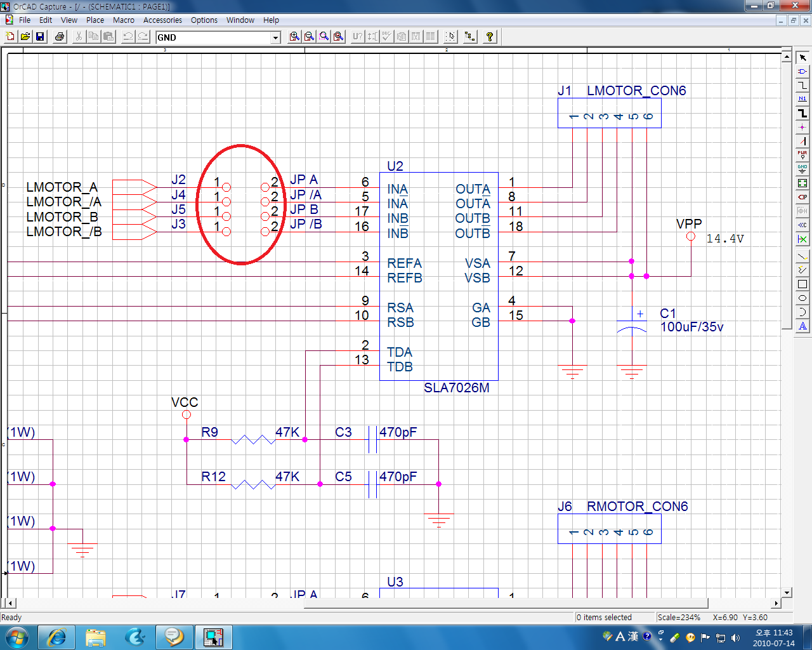Select the Place Ground GND tool

802,169
